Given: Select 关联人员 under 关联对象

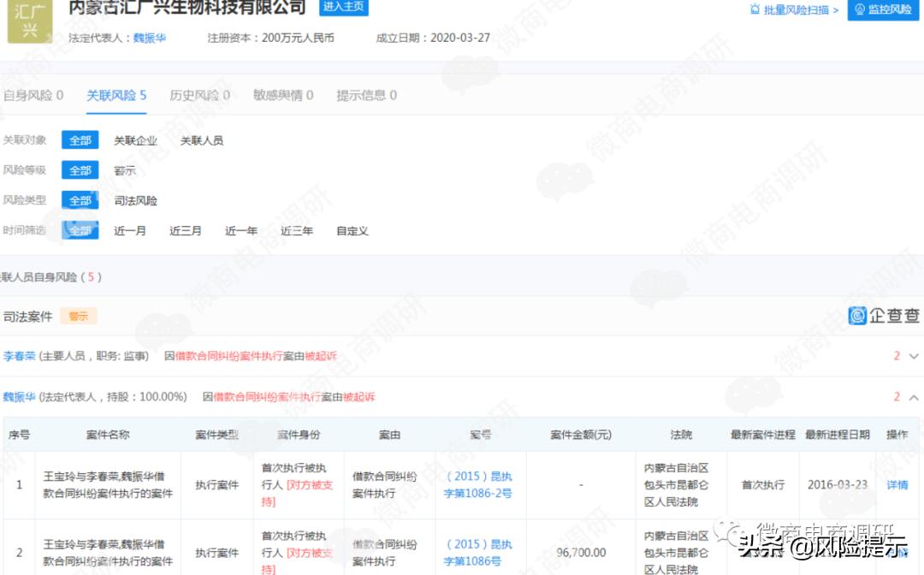Looking at the screenshot, I should click(202, 139).
